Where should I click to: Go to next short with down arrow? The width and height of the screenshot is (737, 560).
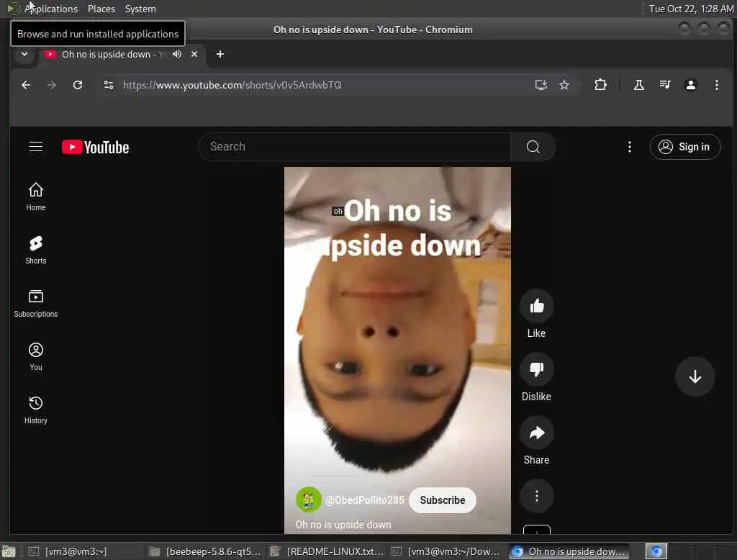point(695,376)
